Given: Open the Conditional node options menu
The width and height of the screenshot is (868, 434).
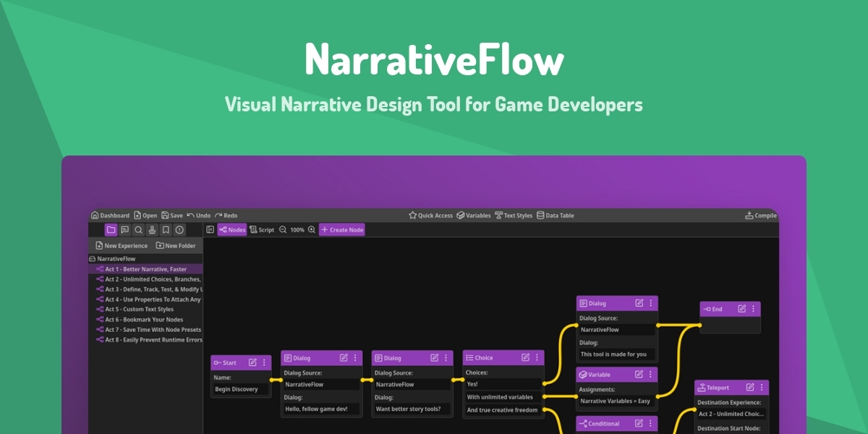Looking at the screenshot, I should [650, 423].
